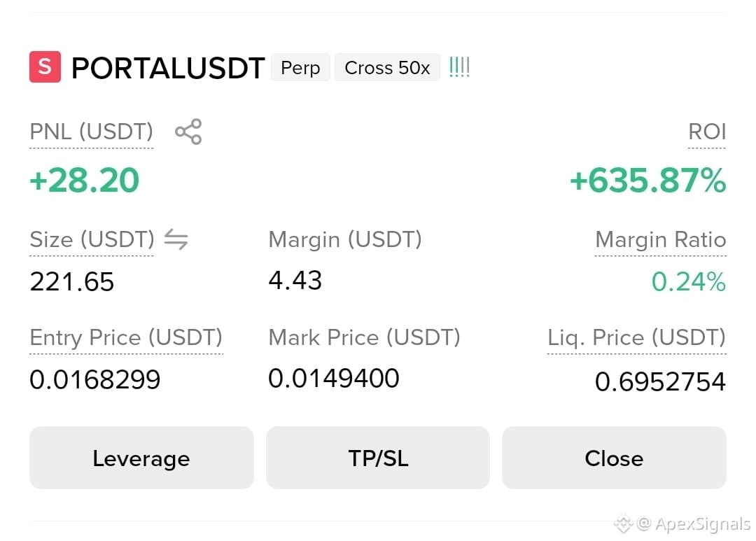Click the ADL indicator bars icon

(459, 67)
